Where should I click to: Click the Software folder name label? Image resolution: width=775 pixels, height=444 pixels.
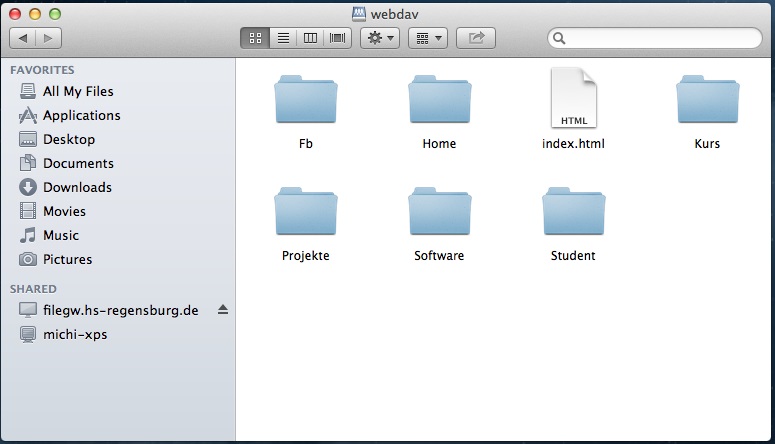439,256
